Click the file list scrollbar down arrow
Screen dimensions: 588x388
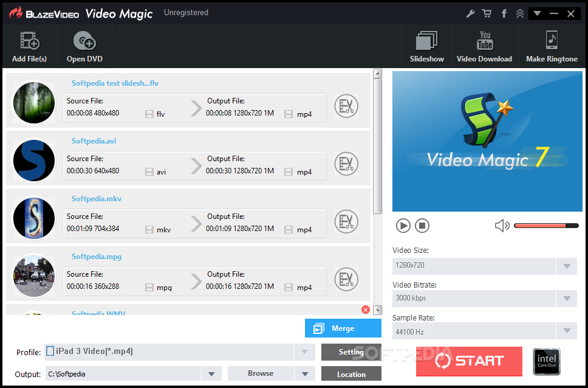tap(378, 310)
